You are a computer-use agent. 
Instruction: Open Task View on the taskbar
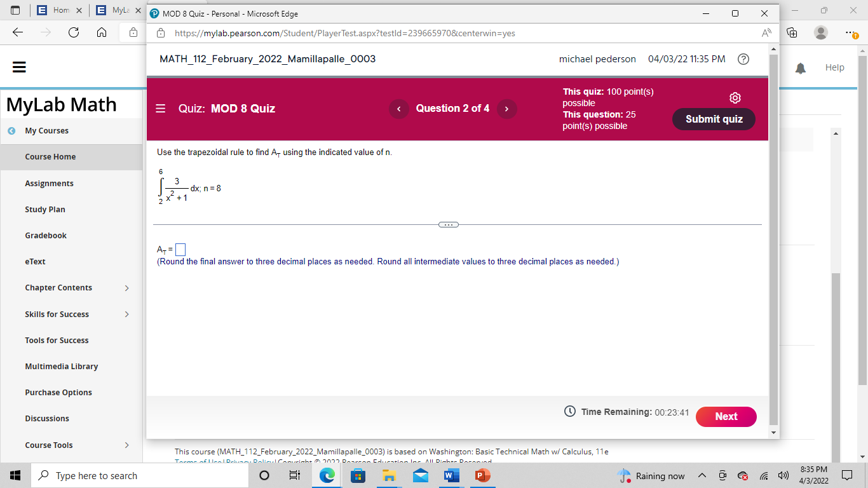click(x=295, y=475)
